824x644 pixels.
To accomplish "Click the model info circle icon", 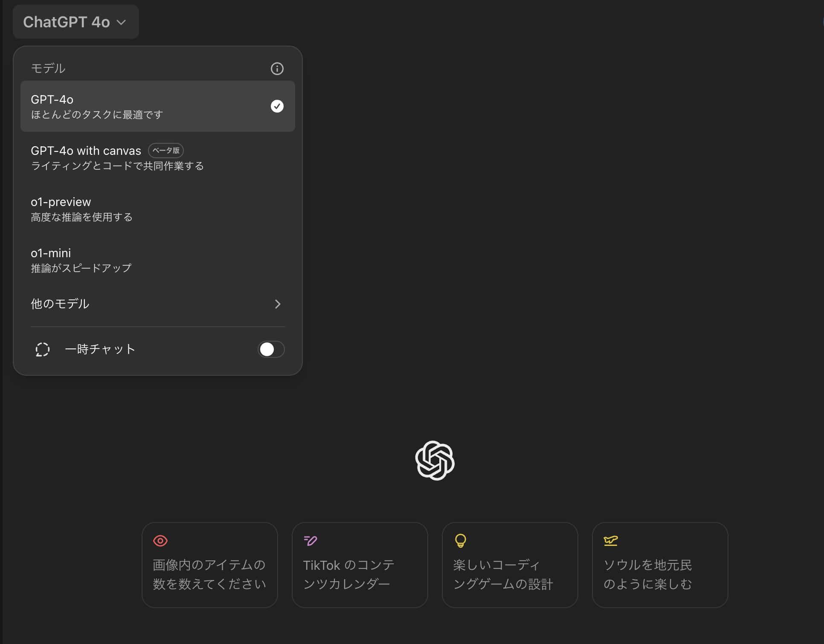I will (x=277, y=69).
